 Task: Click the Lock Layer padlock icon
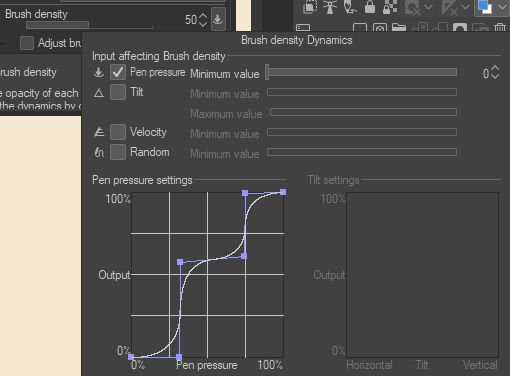tap(370, 7)
